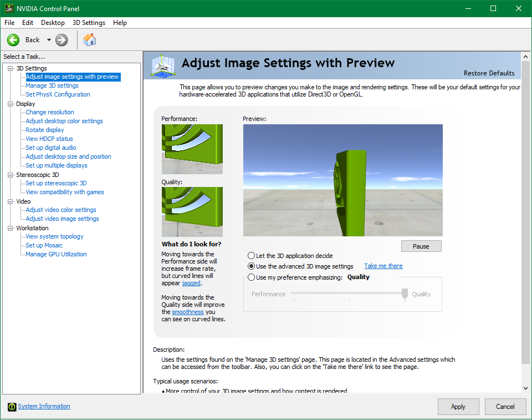532x420 pixels.
Task: Open the 3D Settings menu
Action: point(89,23)
